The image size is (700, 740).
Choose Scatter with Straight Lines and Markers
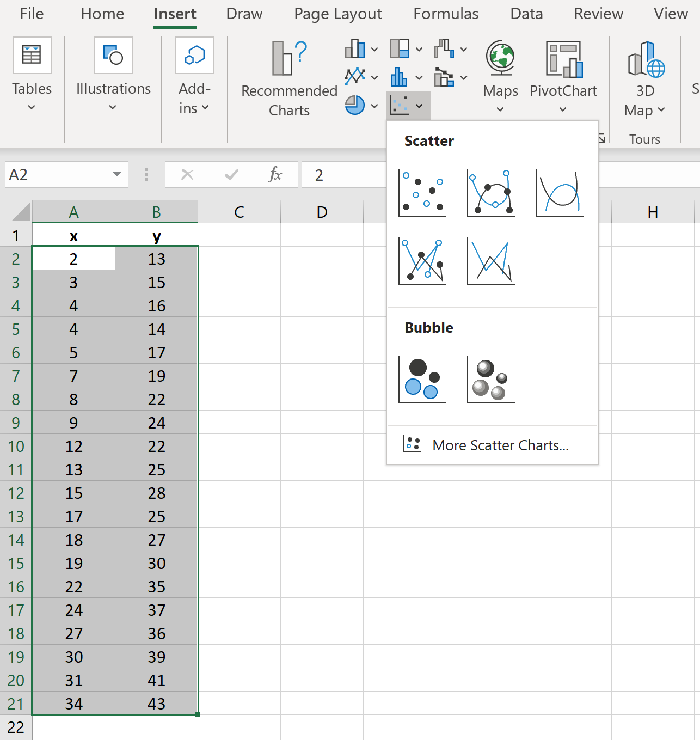[422, 261]
